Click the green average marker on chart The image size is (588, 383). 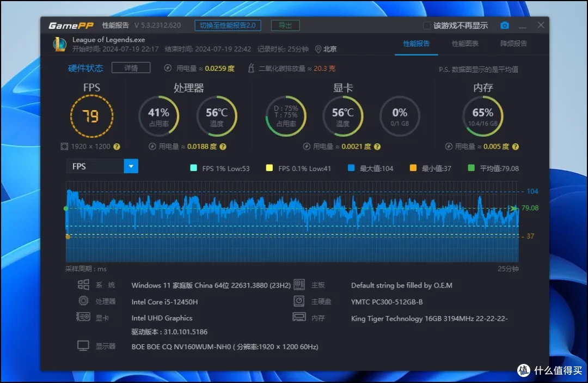click(x=66, y=208)
